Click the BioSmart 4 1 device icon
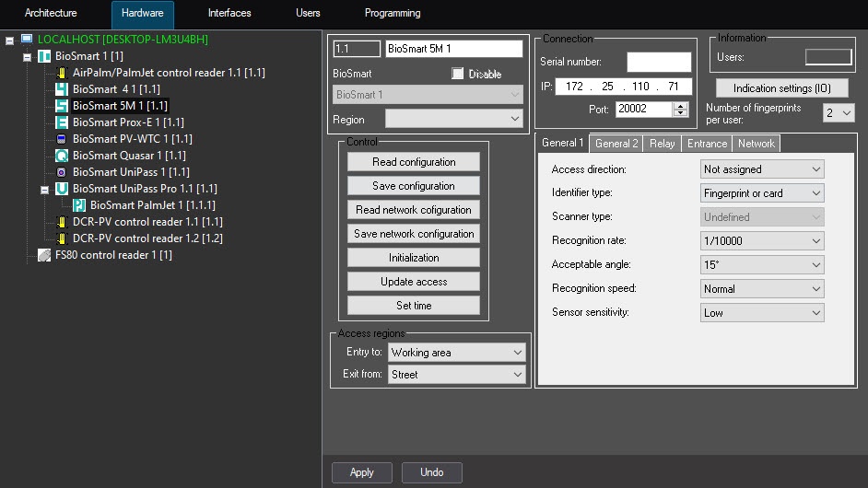The width and height of the screenshot is (868, 488). coord(62,89)
